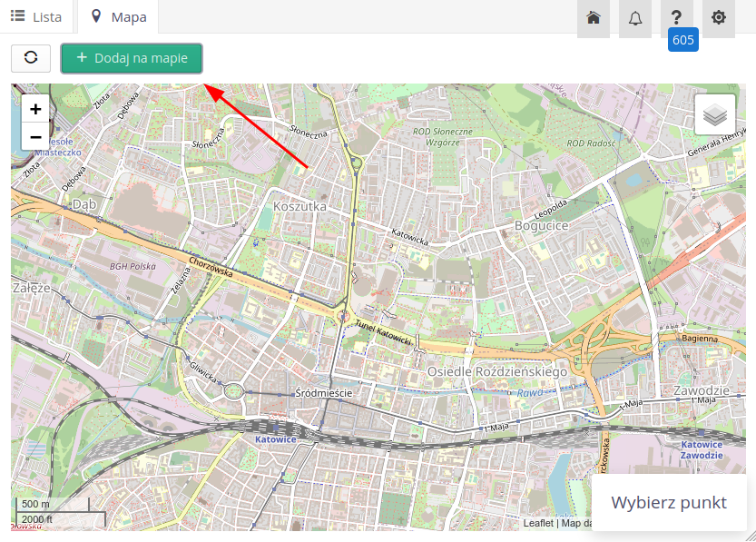Zoom in on the map
The image size is (756, 542).
coord(35,109)
